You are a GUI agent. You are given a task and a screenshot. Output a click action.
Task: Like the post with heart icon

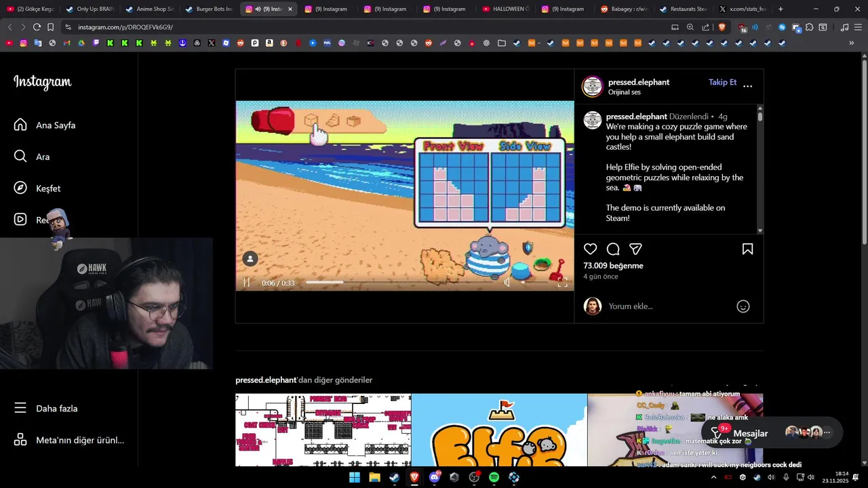click(x=591, y=249)
